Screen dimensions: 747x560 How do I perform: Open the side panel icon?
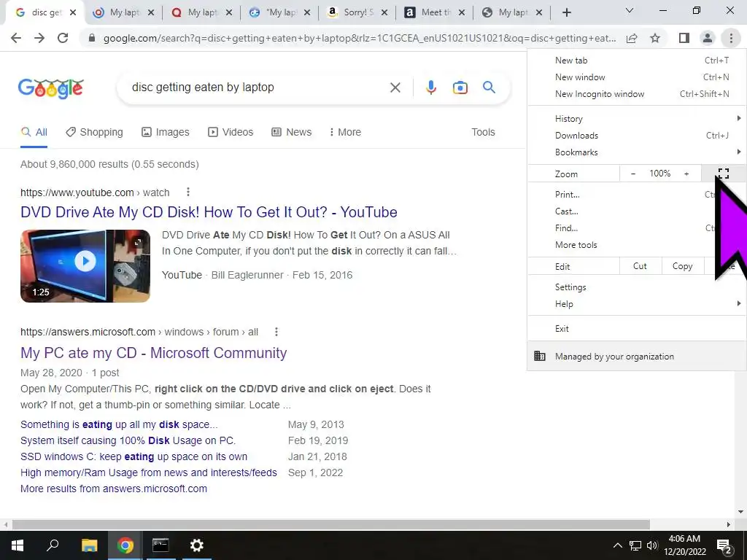[x=684, y=38]
